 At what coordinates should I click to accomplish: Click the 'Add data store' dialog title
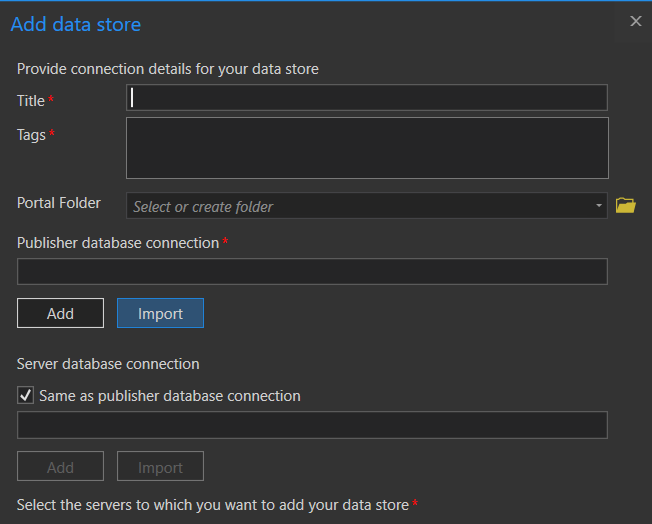(x=75, y=24)
